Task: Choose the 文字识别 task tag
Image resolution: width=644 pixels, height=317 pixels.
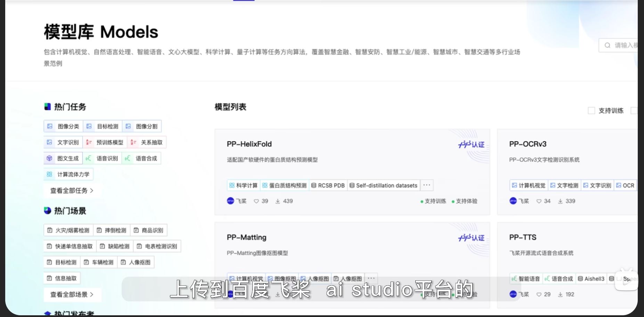Action: [63, 142]
